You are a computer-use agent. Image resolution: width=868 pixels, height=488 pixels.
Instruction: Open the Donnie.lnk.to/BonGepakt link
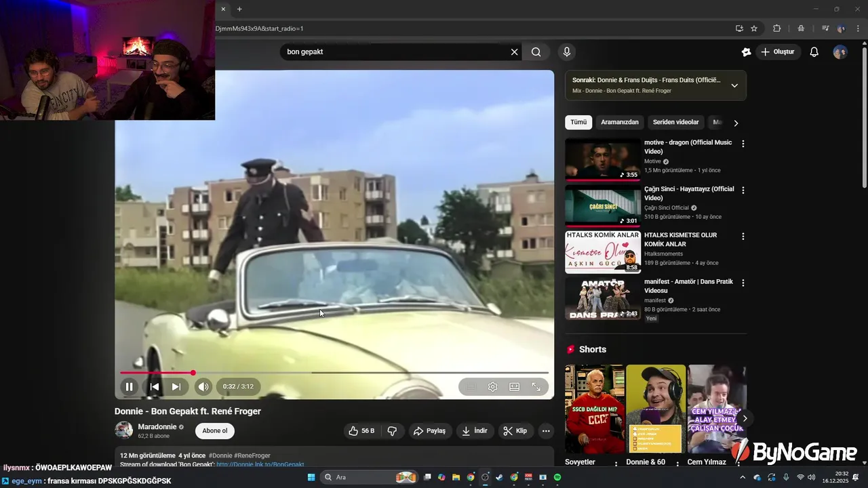click(260, 465)
